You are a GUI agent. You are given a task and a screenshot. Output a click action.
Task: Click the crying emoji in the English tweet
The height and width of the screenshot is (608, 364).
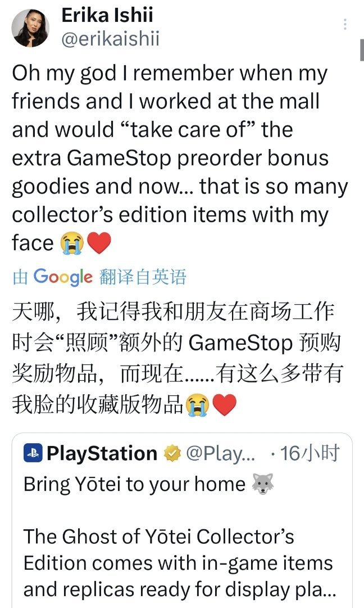point(72,244)
